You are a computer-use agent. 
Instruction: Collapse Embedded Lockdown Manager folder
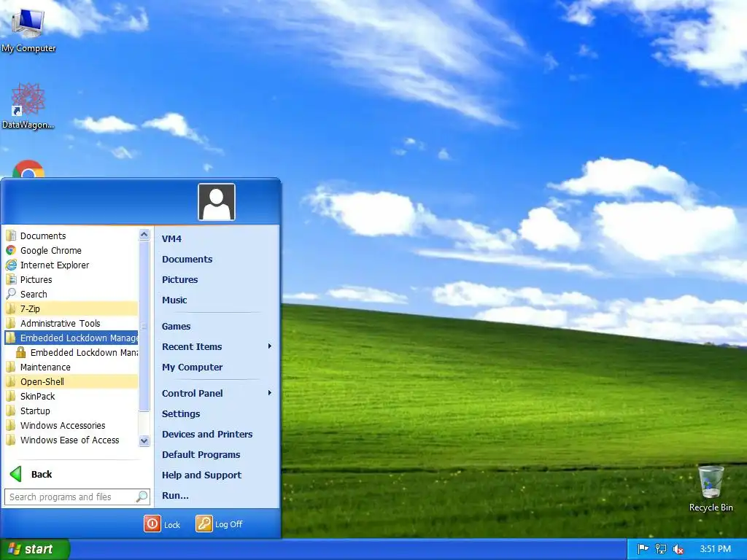click(x=71, y=338)
